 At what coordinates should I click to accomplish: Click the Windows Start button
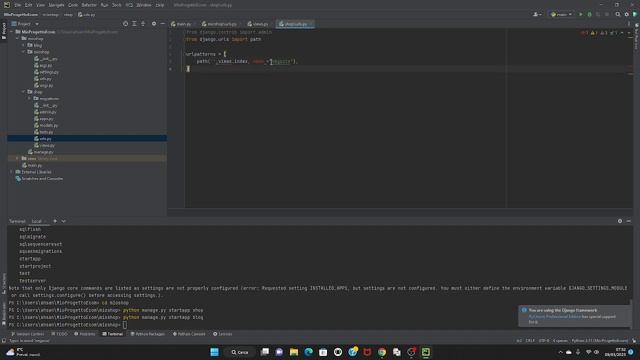click(214, 352)
